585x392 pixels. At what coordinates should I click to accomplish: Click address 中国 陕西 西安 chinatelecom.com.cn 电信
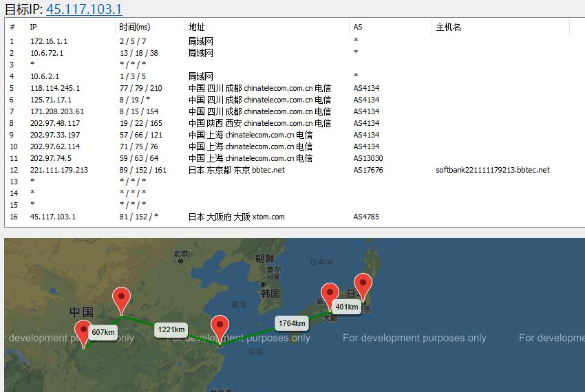(x=259, y=123)
